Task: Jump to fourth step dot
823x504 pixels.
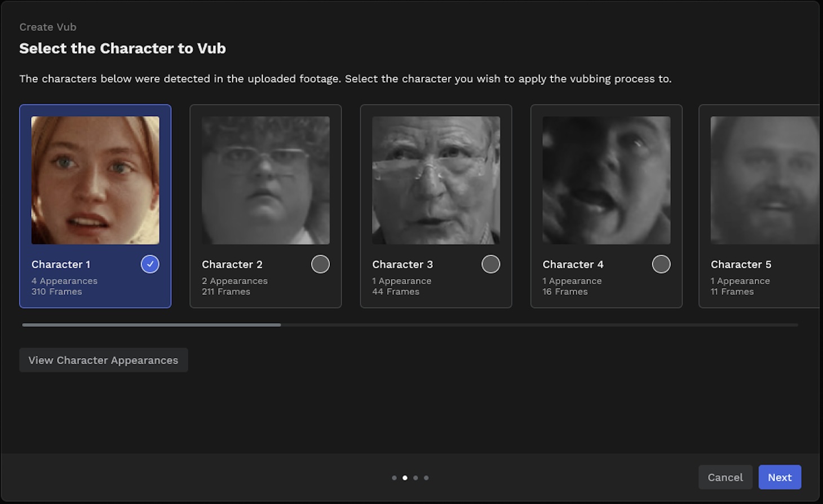Action: click(x=426, y=478)
